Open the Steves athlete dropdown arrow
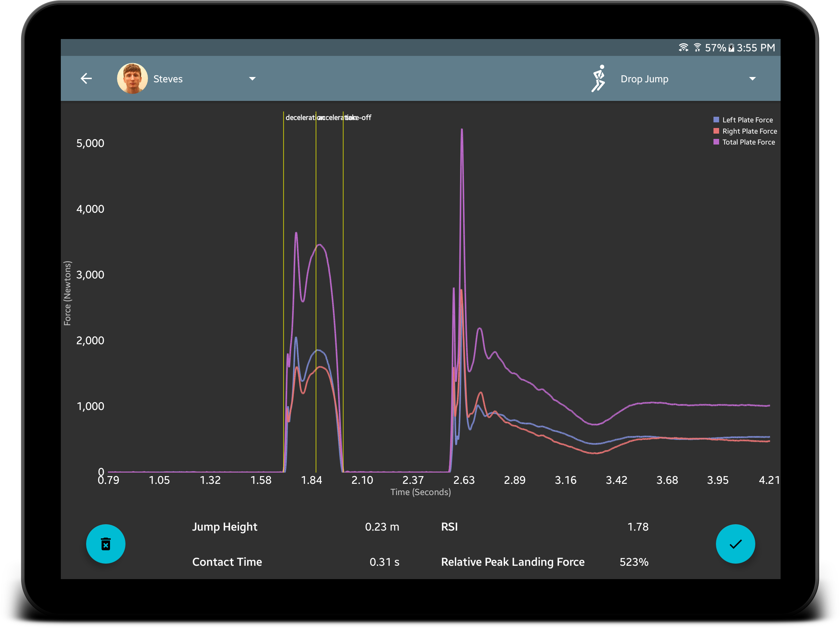Viewport: 840px width, 628px height. tap(252, 79)
